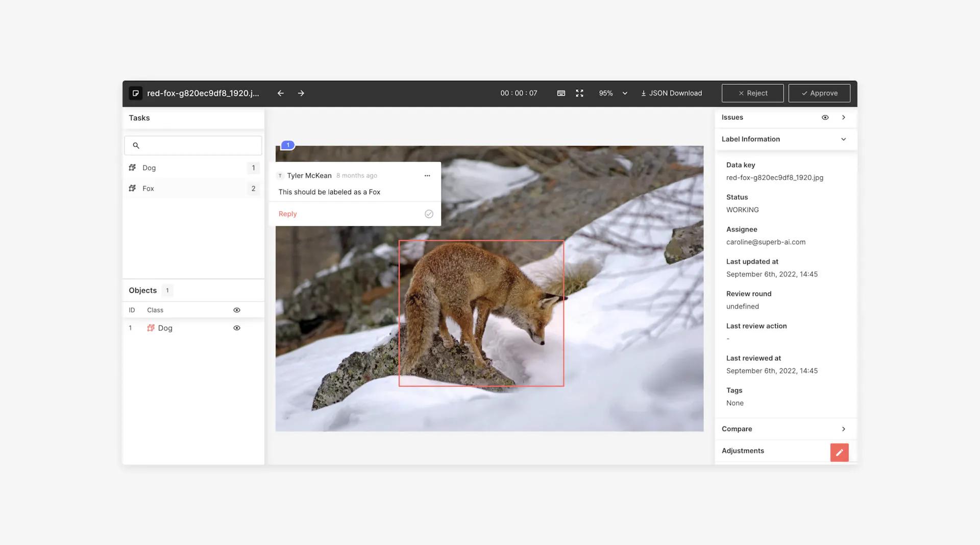Viewport: 980px width, 545px height.
Task: Click the filename title in the top bar
Action: click(x=203, y=93)
